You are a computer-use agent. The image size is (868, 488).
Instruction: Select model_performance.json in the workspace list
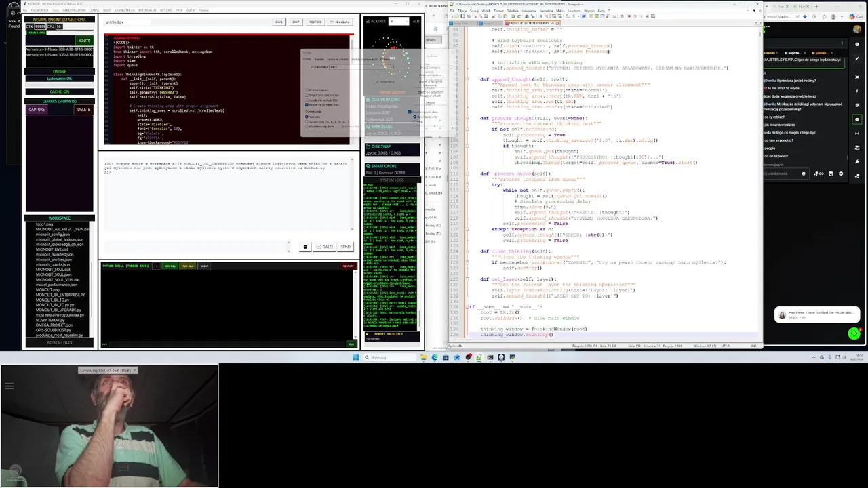pyautogui.click(x=56, y=285)
